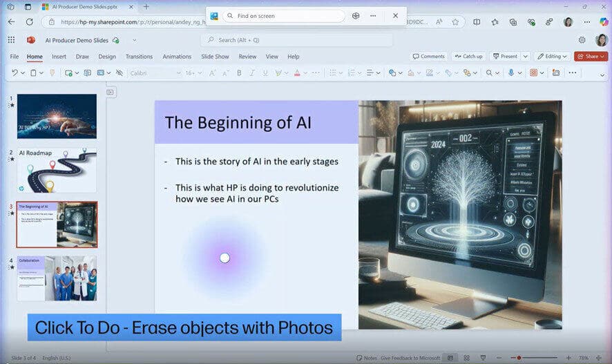Viewport: 612px width, 364px height.
Task: Expand the New Slide dropdown arrow
Action: (77, 73)
